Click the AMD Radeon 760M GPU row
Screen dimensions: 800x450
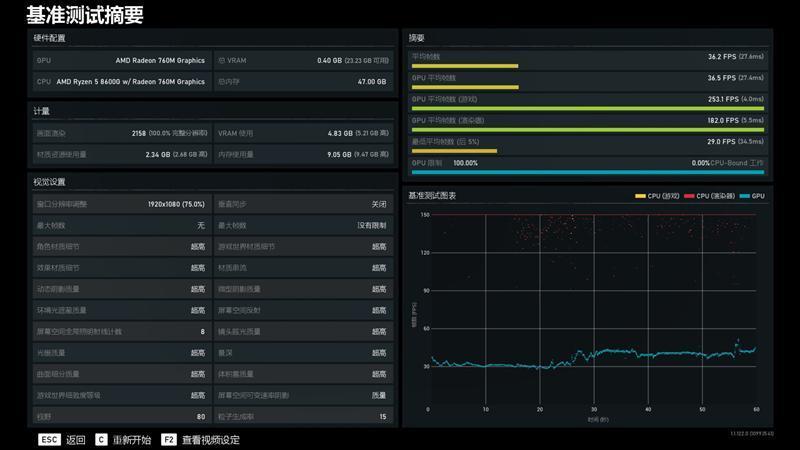(121, 60)
